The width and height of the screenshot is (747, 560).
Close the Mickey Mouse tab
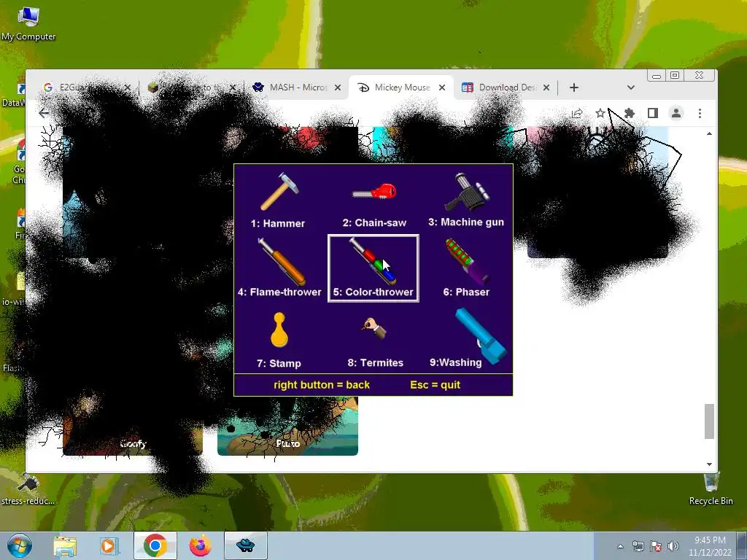pos(442,87)
